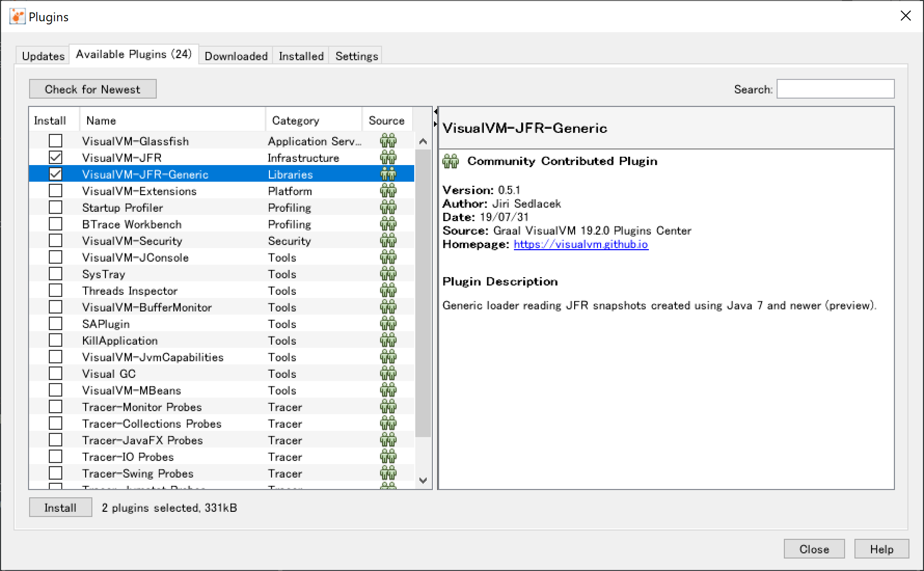Image resolution: width=924 pixels, height=571 pixels.
Task: Open the Settings tab
Action: (x=357, y=56)
